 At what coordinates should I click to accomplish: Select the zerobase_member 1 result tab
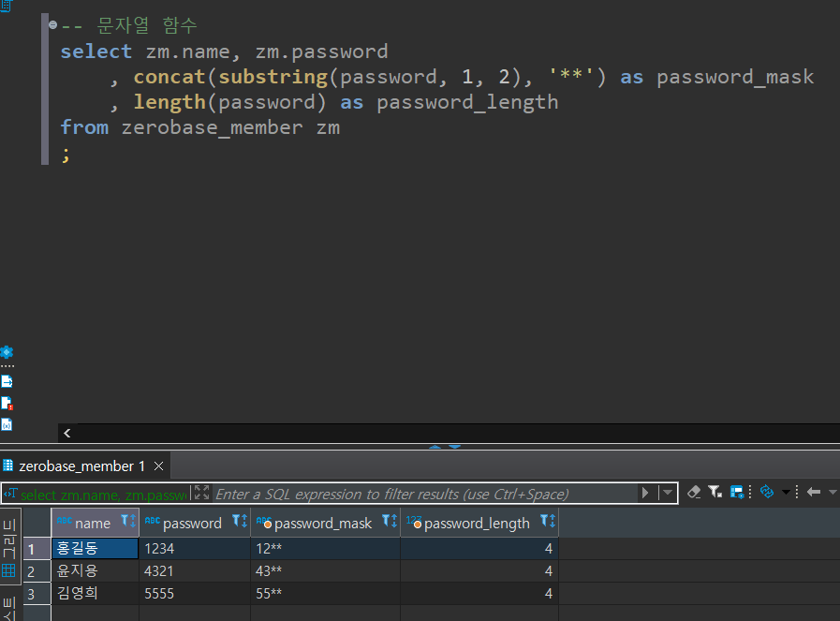81,466
